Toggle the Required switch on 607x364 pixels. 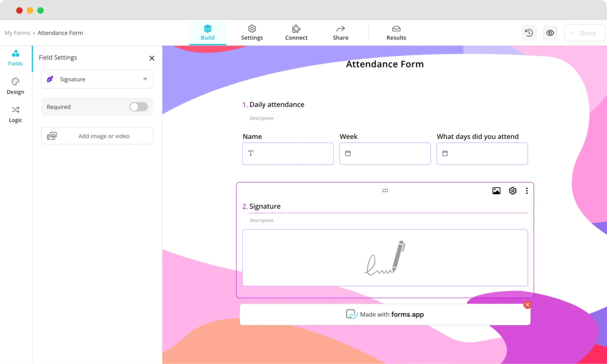point(138,107)
